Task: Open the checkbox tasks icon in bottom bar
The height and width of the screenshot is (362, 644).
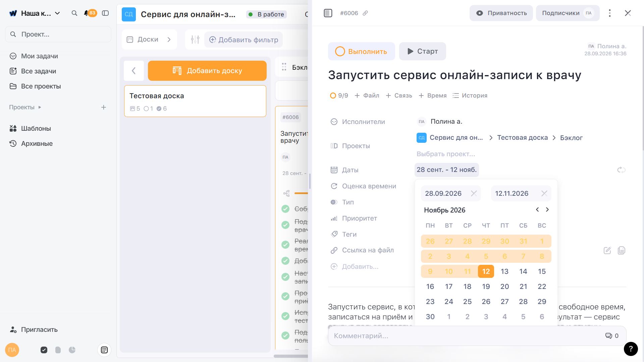Action: pyautogui.click(x=44, y=350)
